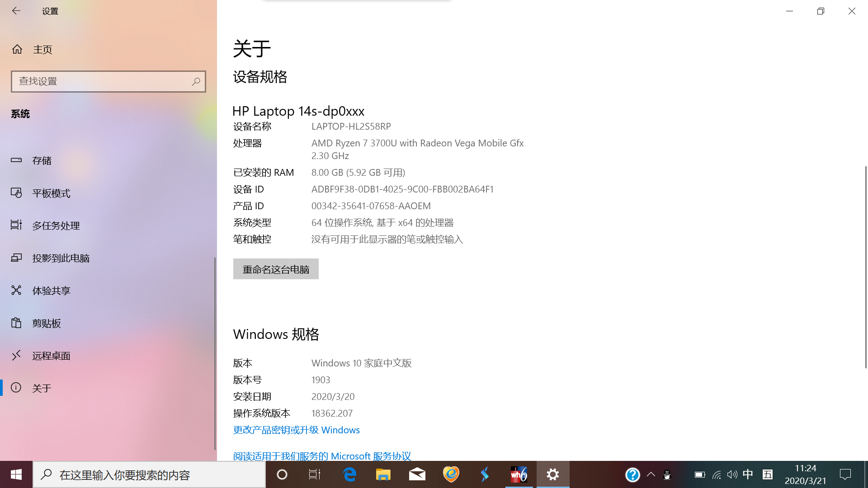Select OS build 18362.207 value
Viewport: 868px width, 488px height.
(332, 413)
